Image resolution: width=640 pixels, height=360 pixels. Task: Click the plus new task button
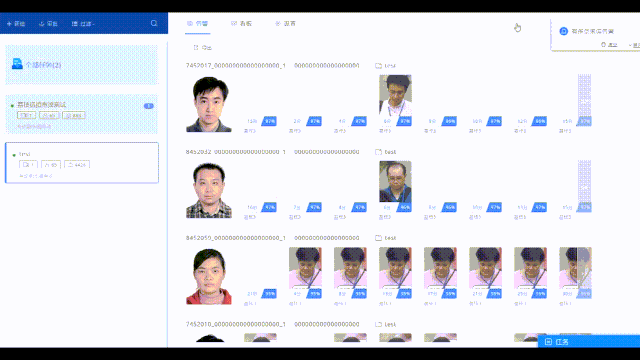coord(16,24)
